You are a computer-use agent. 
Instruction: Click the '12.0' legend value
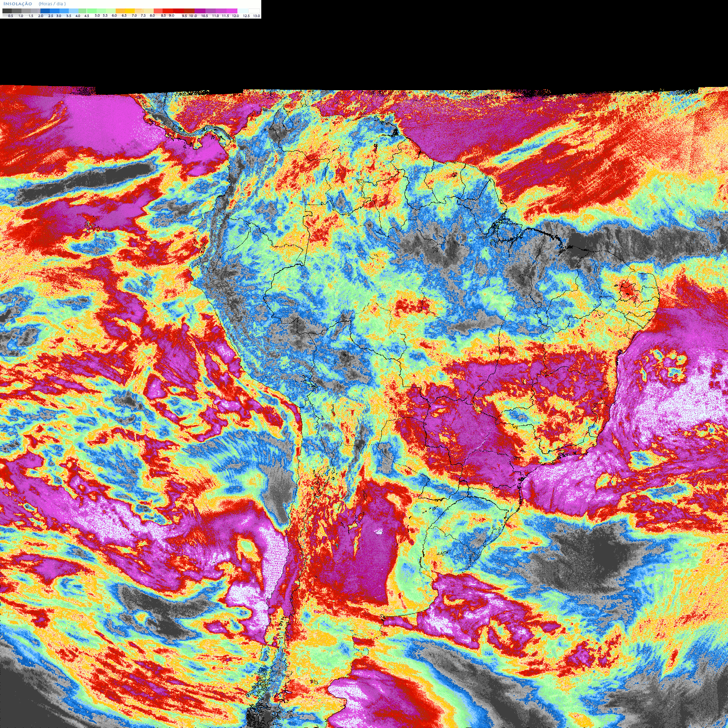click(236, 16)
